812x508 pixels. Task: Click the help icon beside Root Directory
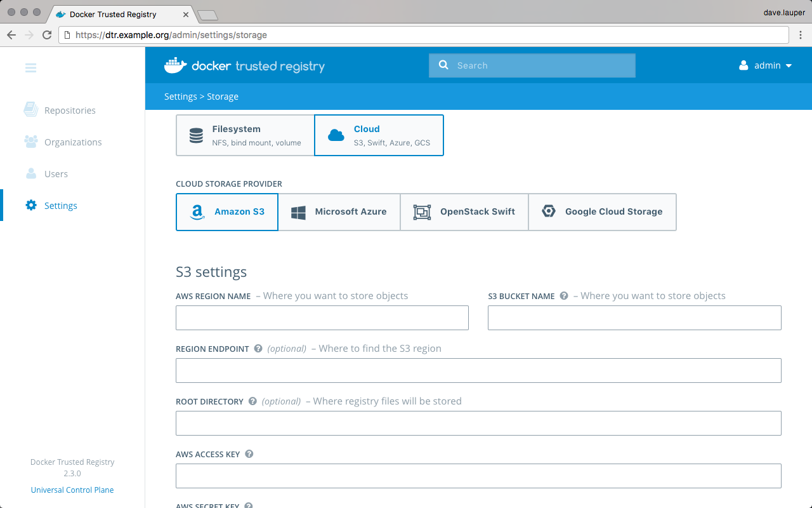(252, 401)
